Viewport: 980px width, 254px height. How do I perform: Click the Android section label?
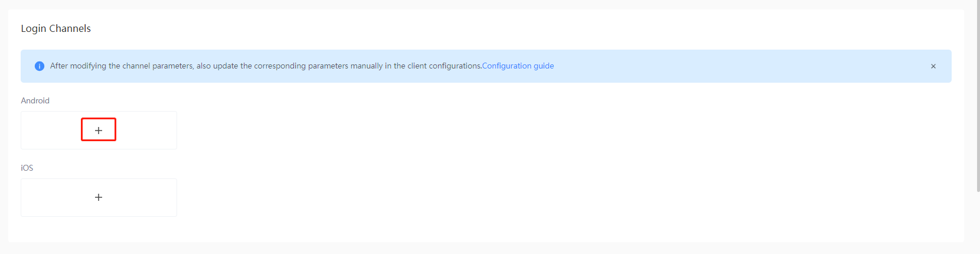[x=35, y=100]
